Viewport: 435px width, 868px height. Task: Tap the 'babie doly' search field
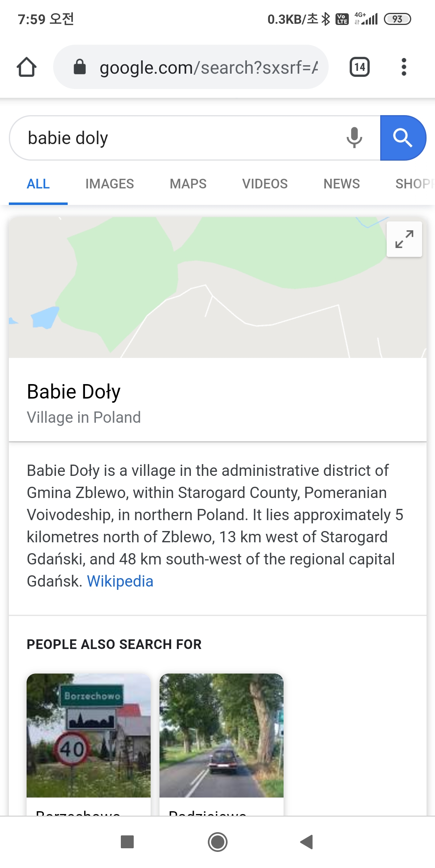point(177,138)
